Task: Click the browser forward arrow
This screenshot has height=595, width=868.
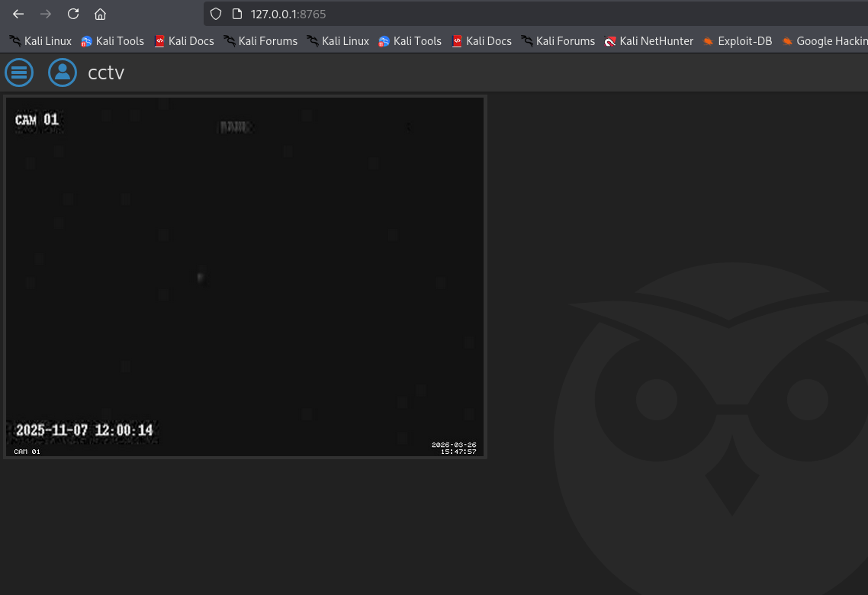Action: pyautogui.click(x=46, y=14)
